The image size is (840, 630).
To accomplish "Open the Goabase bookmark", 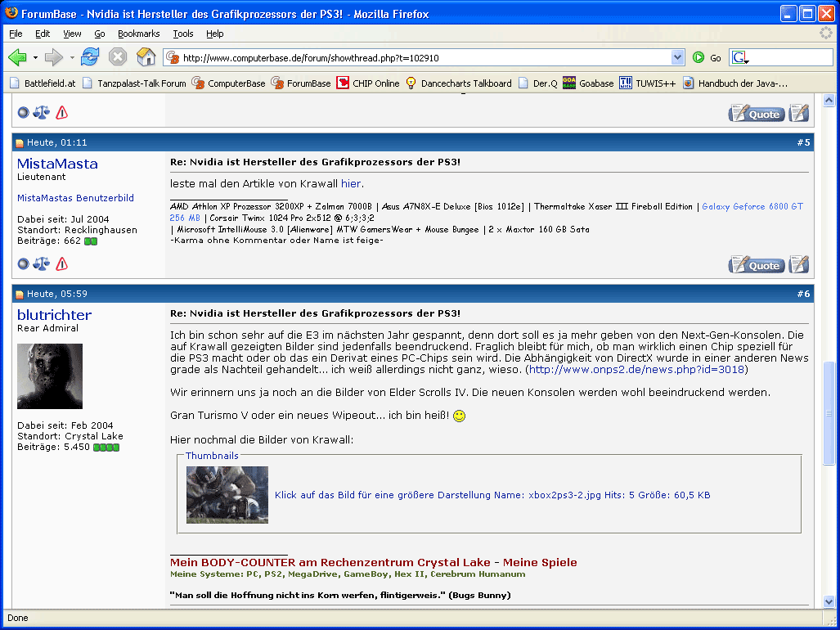I will pyautogui.click(x=588, y=83).
